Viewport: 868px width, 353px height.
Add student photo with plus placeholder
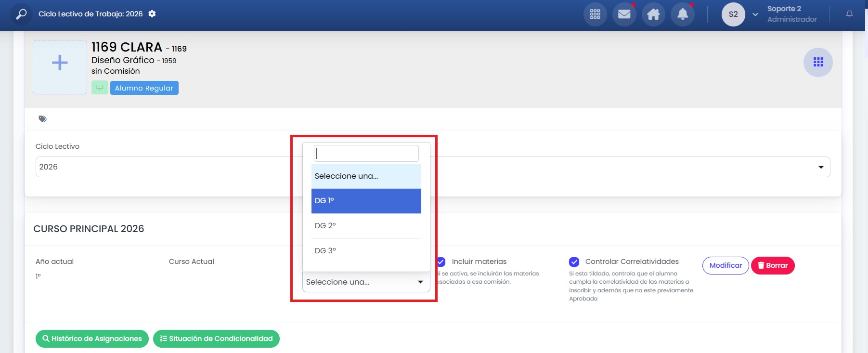point(60,67)
